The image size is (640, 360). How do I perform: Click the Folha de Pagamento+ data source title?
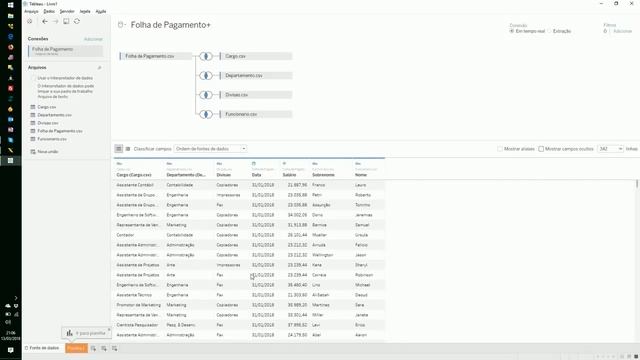[x=171, y=25]
